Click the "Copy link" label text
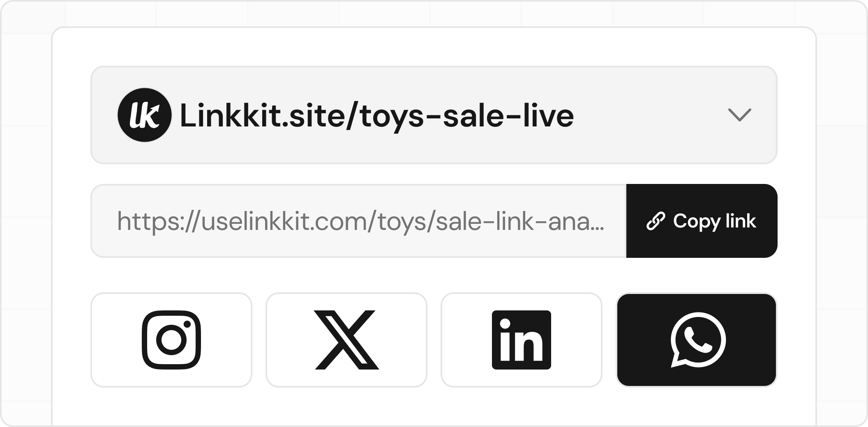The image size is (868, 427). (714, 221)
